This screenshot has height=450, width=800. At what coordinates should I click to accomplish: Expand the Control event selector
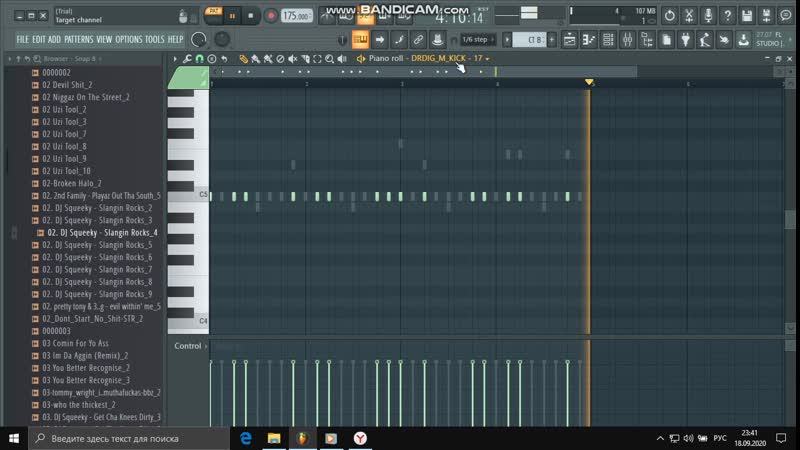click(191, 346)
